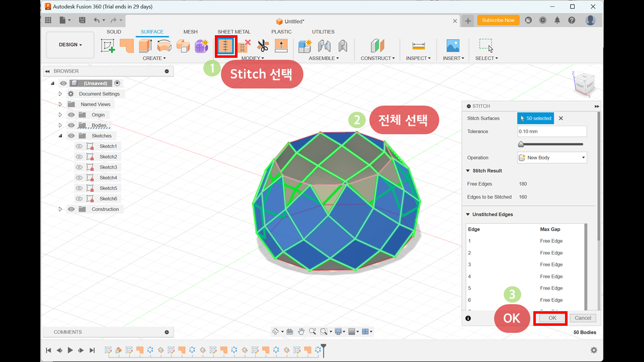The image size is (644, 362).
Task: Activate the Orbit navigation tool
Action: click(275, 331)
